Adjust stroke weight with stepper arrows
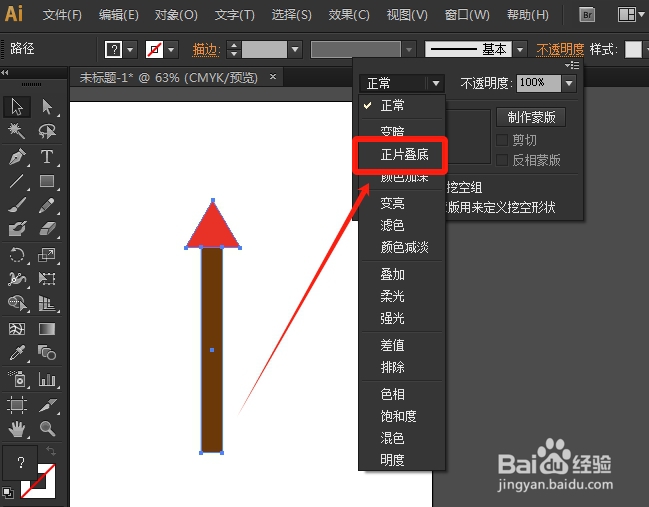The width and height of the screenshot is (649, 507). (x=234, y=50)
